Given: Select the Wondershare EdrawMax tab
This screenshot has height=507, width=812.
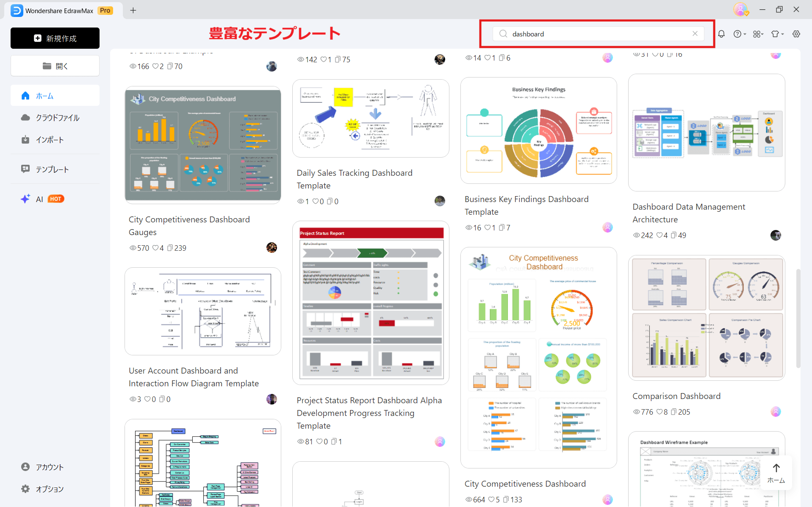Looking at the screenshot, I should pyautogui.click(x=64, y=10).
